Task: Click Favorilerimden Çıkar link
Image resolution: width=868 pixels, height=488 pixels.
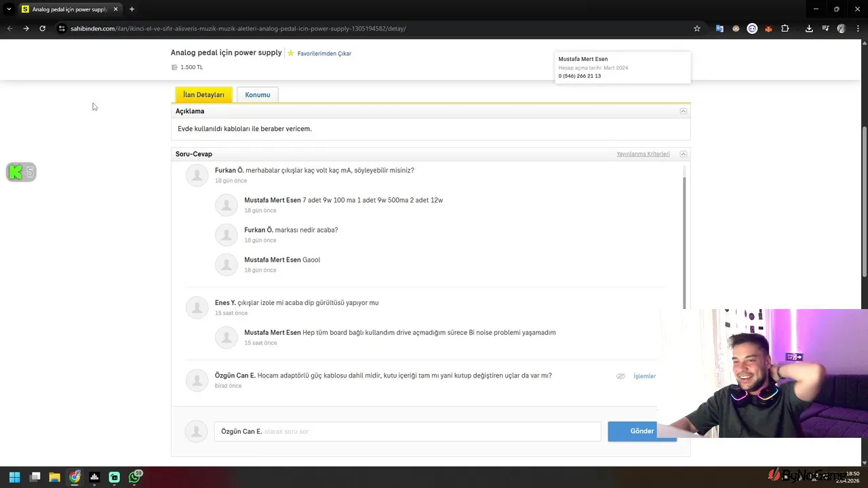Action: (324, 54)
